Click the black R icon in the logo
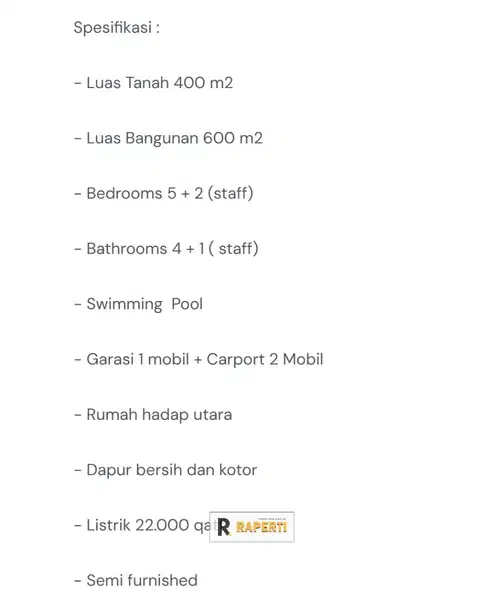The image size is (504, 615). coord(224,527)
